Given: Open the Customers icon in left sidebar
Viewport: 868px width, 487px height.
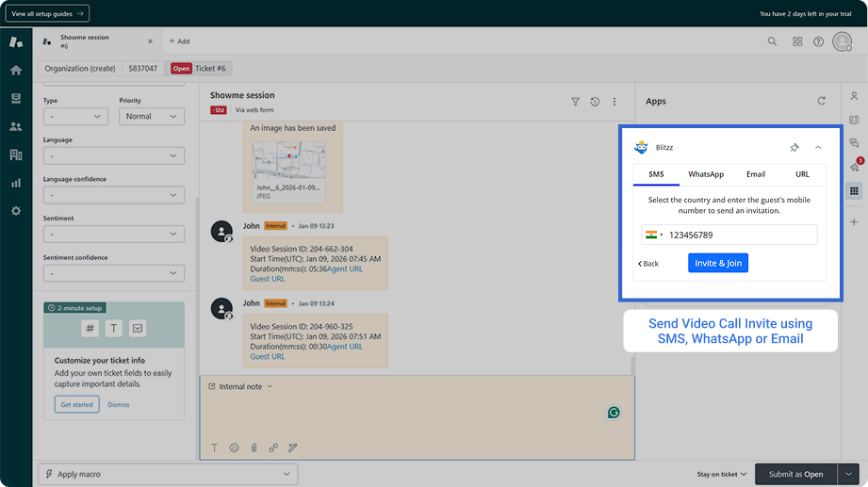Looking at the screenshot, I should [16, 127].
